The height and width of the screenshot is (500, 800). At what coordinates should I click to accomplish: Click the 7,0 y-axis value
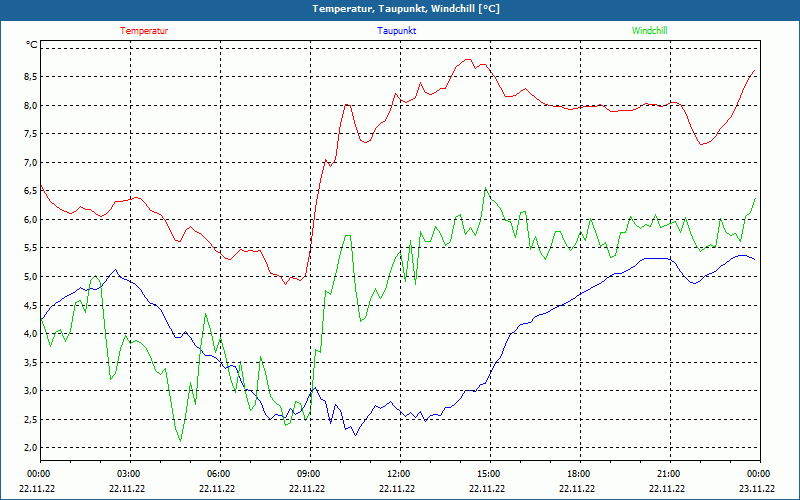30,162
